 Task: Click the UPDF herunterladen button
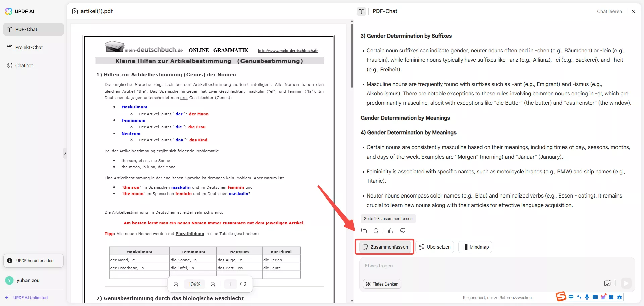[x=34, y=261]
